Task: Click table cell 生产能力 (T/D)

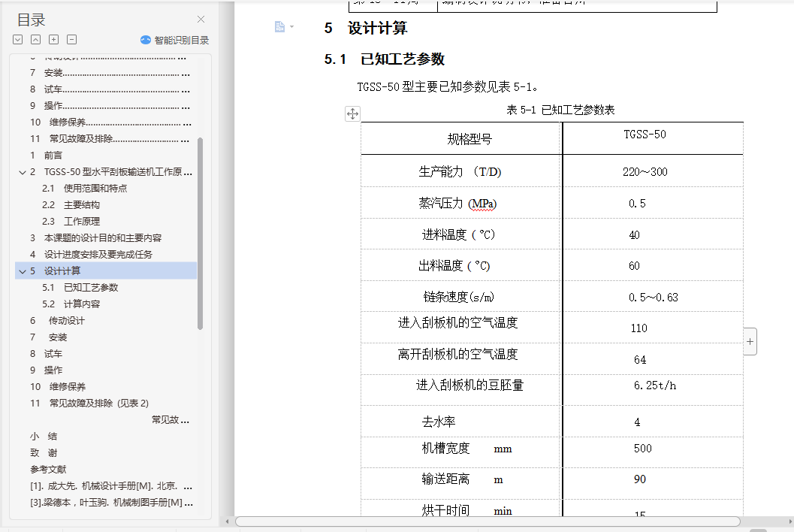Action: tap(460, 172)
